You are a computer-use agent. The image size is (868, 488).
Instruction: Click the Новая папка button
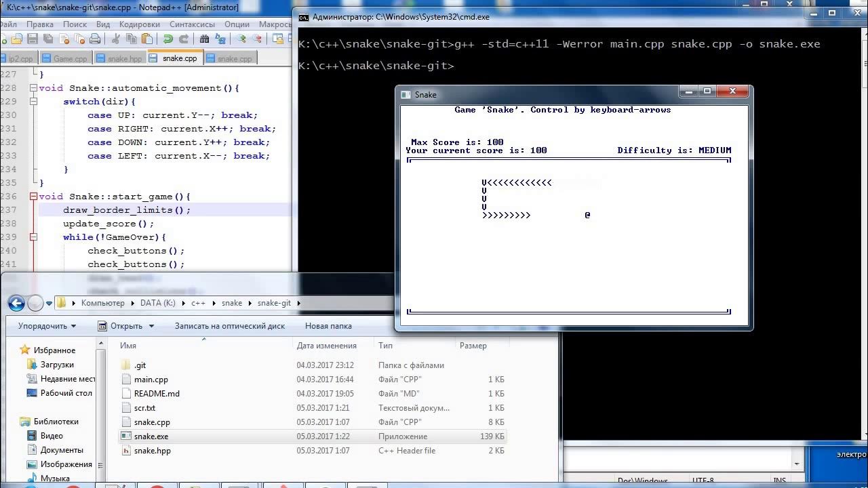(x=328, y=326)
